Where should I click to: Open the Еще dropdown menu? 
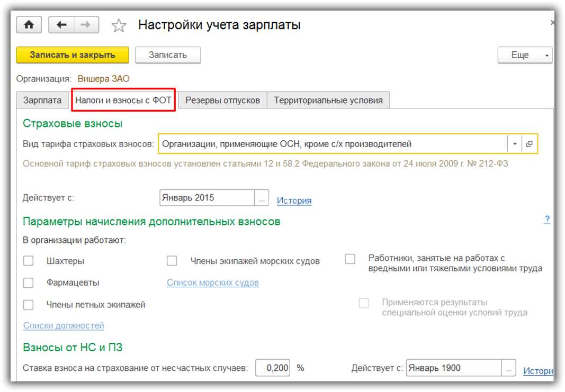[x=524, y=55]
